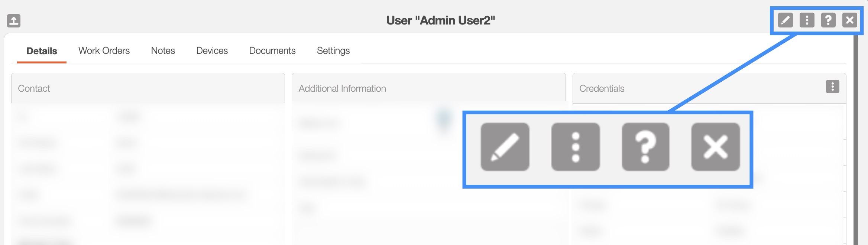Click the magnified three-dot icon in callout
Viewport: 868px width, 245px height.
[x=576, y=147]
